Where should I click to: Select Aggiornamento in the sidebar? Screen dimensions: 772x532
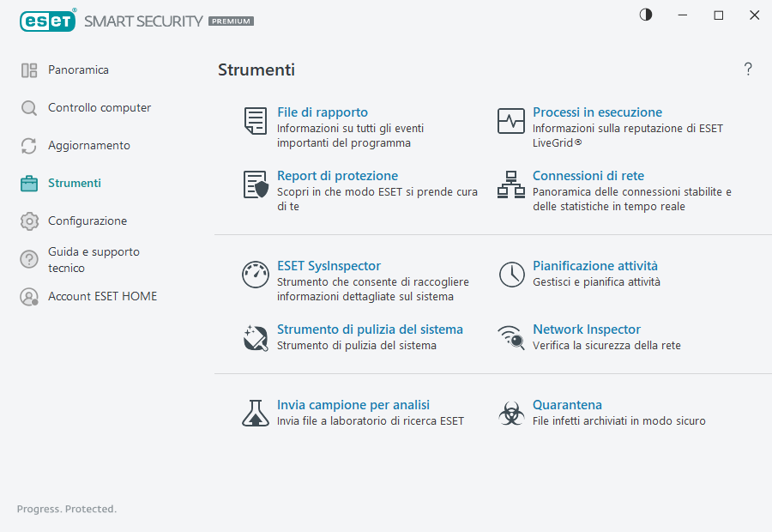88,146
